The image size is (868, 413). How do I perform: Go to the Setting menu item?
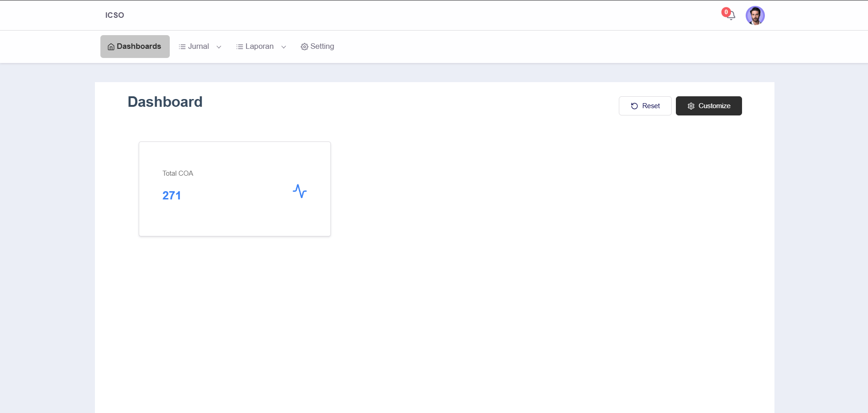click(322, 47)
